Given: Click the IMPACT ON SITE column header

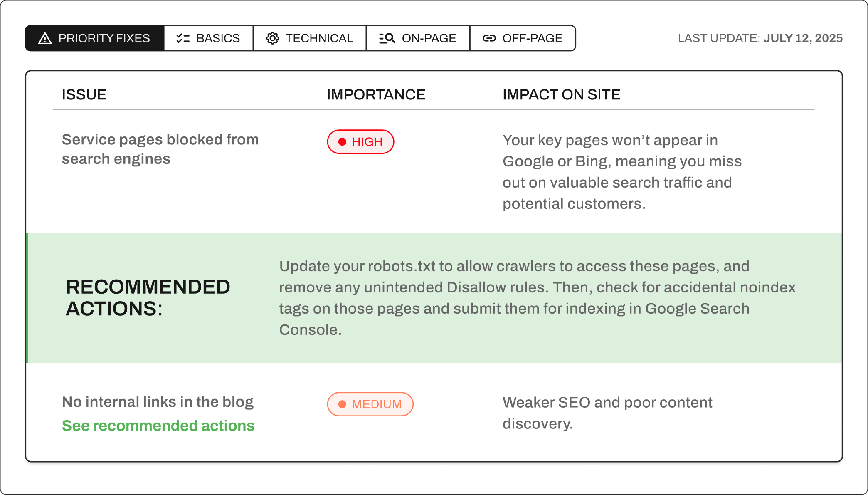Looking at the screenshot, I should 562,95.
